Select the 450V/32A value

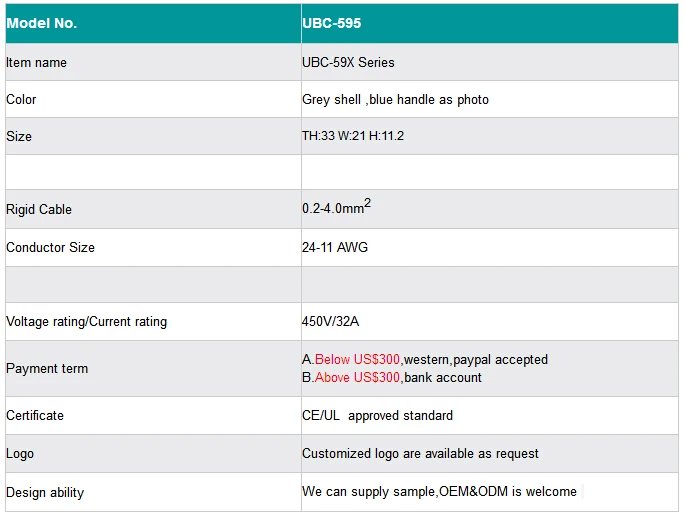coord(330,321)
